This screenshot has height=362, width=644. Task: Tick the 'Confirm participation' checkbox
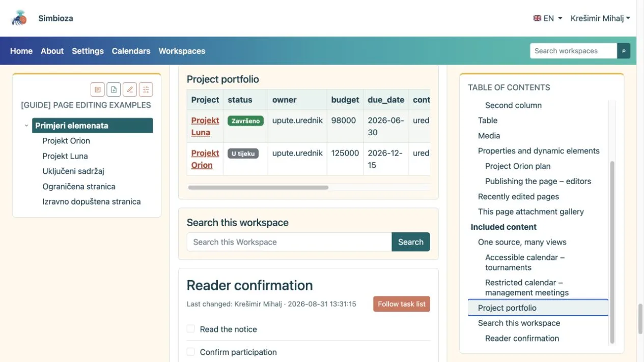[x=191, y=352]
